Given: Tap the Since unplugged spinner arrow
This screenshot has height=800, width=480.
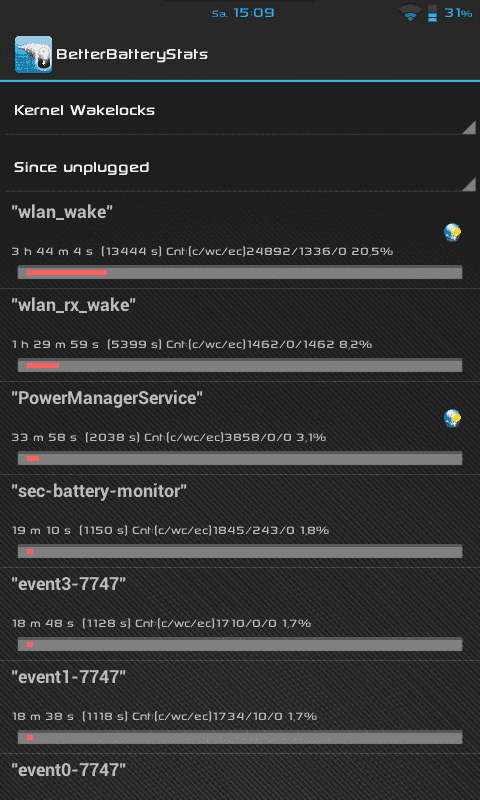Looking at the screenshot, I should pyautogui.click(x=469, y=184).
